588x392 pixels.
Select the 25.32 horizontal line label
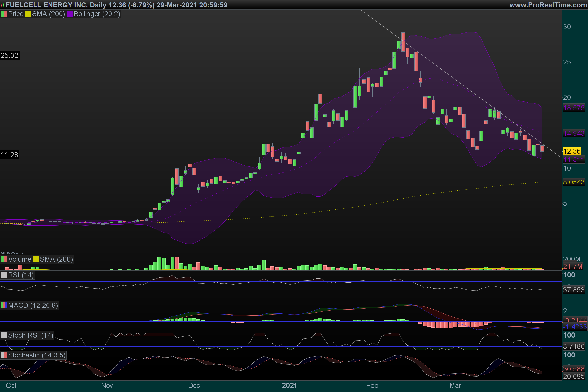(10, 56)
